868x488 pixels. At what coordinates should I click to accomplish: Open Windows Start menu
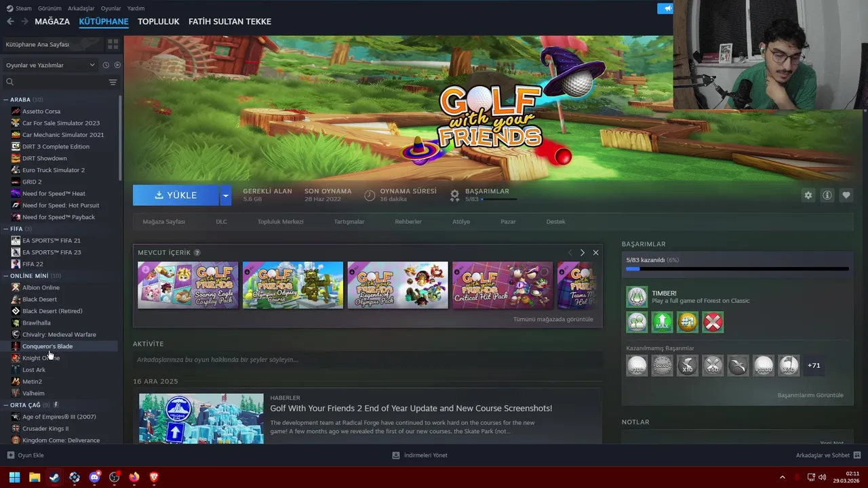coord(14,477)
